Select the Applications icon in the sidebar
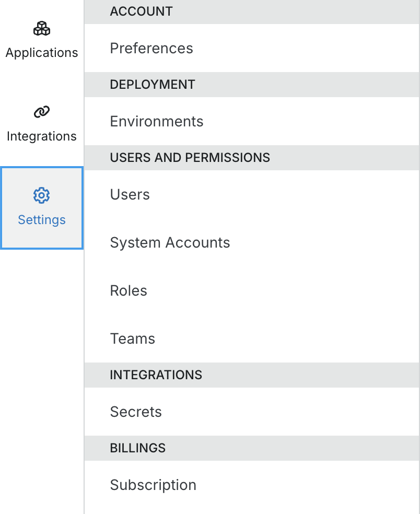Viewport: 420px width, 514px height. pos(41,29)
